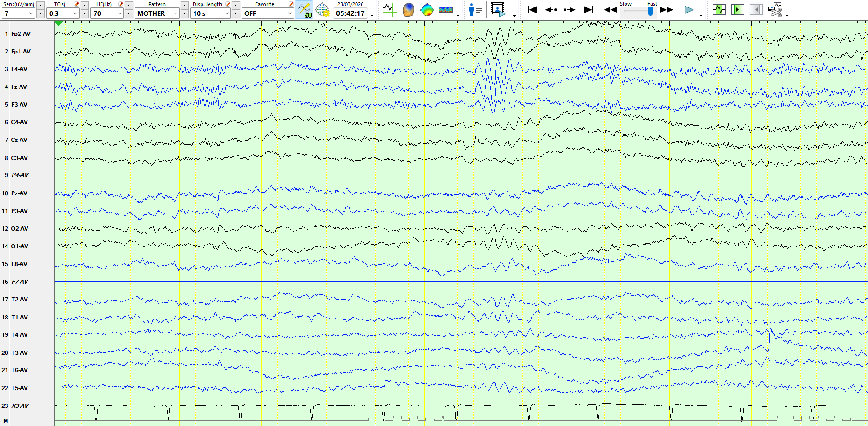Toggle the 50 Hz notch filter icon

coord(304,10)
